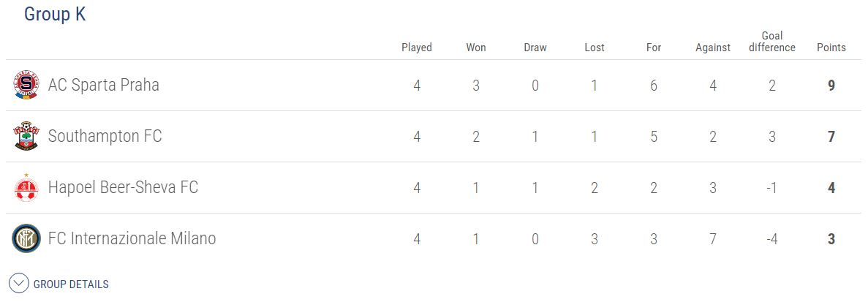868x302 pixels.
Task: Click the FC Internazionale Milano crest
Action: point(26,239)
